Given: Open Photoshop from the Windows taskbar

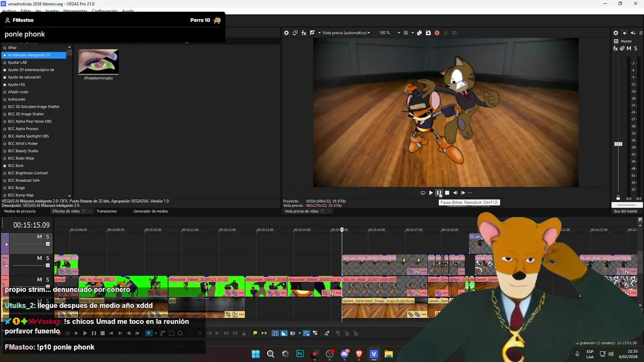Looking at the screenshot, I should coord(300,354).
